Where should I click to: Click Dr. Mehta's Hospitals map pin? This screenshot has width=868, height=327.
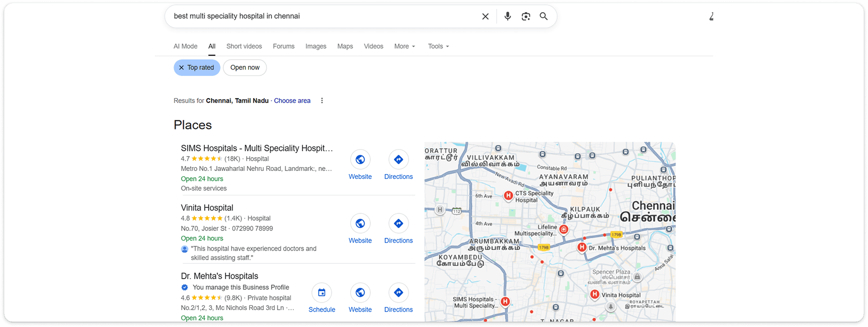pyautogui.click(x=582, y=247)
